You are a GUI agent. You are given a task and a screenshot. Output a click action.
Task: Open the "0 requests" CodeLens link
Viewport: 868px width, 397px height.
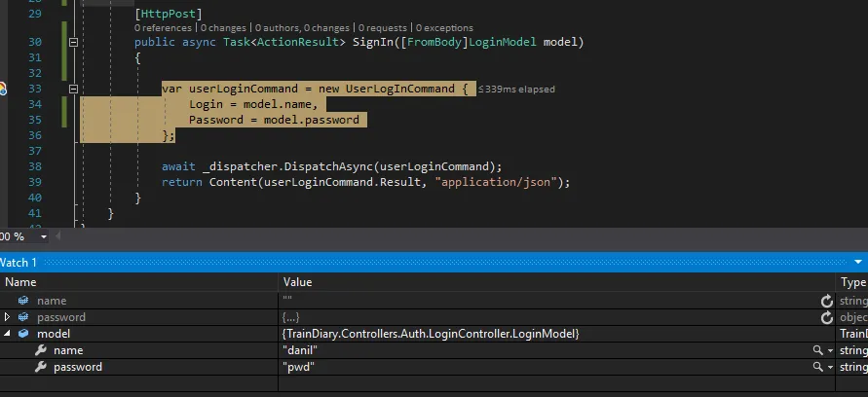383,27
